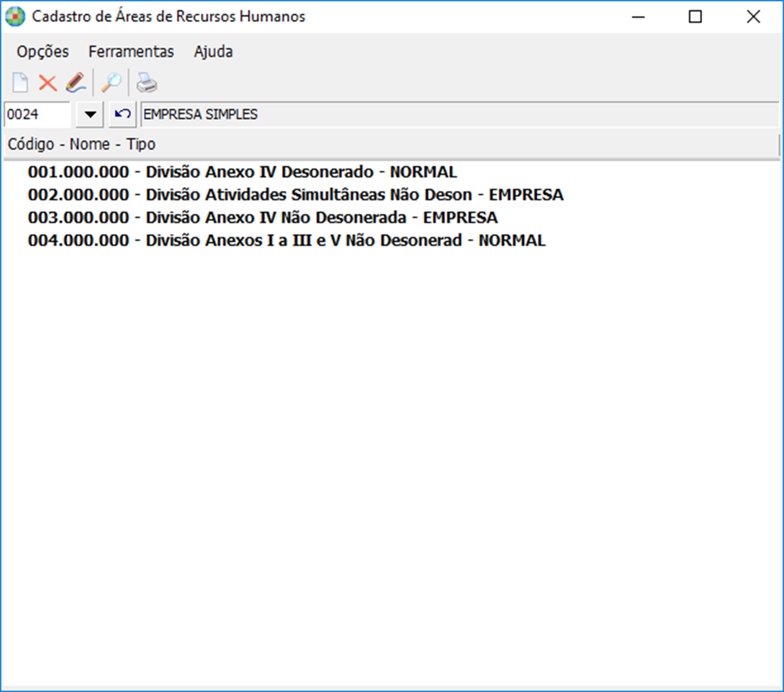Viewport: 784px width, 692px height.
Task: Open the Opções menu
Action: (x=42, y=52)
